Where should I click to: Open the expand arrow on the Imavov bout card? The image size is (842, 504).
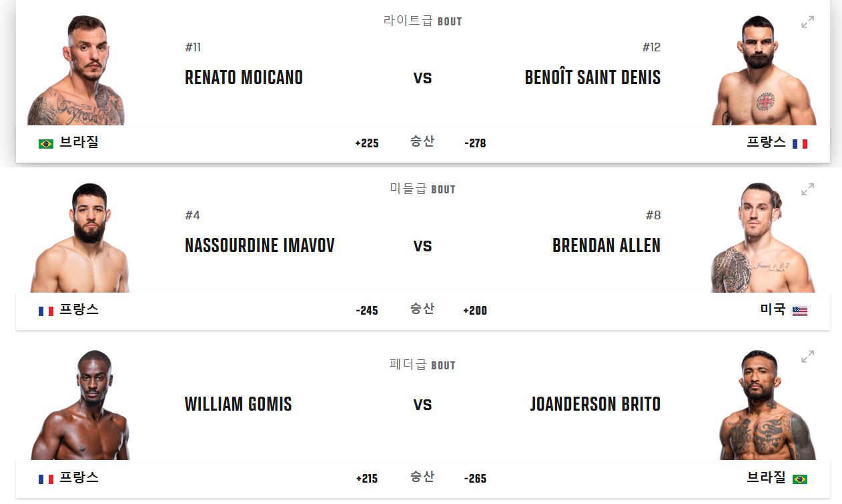pos(807,189)
